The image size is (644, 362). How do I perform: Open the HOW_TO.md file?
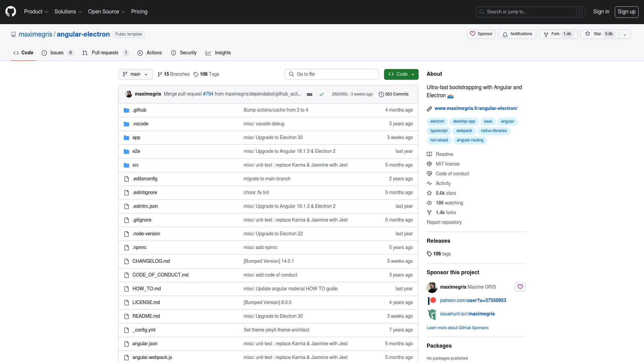tap(147, 289)
